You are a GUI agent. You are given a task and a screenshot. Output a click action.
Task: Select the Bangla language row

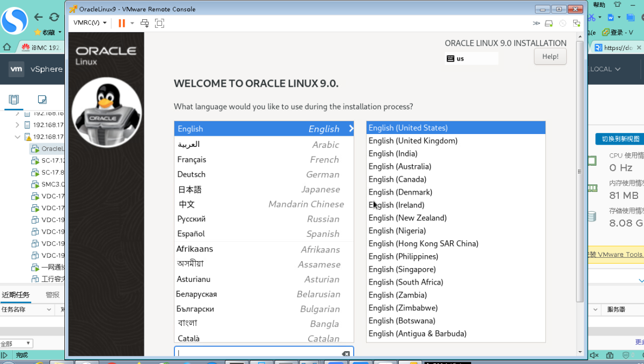click(264, 324)
